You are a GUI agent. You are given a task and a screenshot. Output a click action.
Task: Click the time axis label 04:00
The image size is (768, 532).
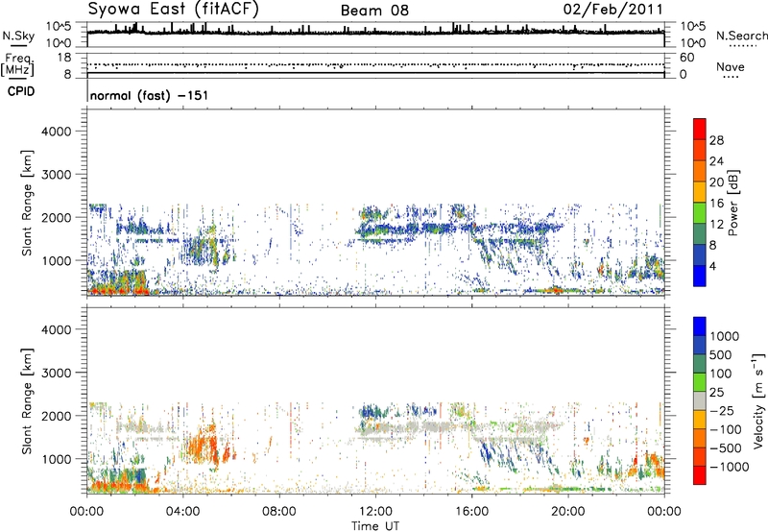click(182, 512)
